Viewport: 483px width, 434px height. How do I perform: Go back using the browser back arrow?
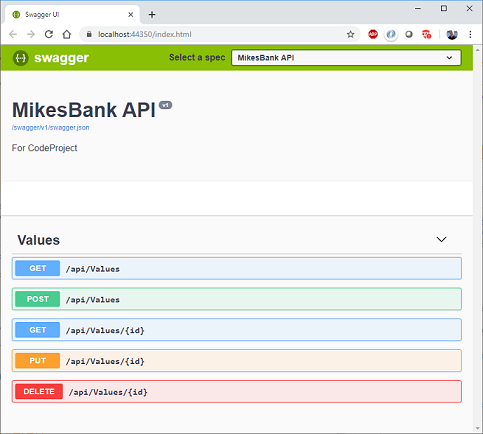click(x=13, y=34)
